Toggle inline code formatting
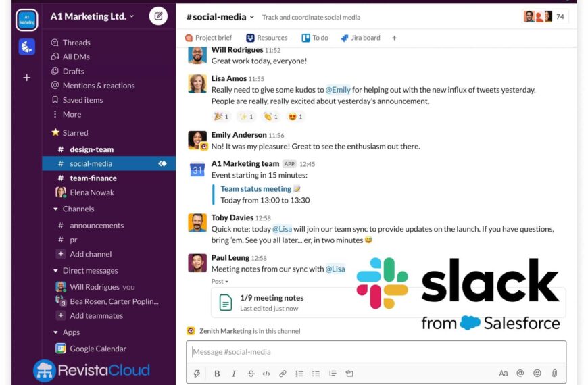 coord(266,374)
